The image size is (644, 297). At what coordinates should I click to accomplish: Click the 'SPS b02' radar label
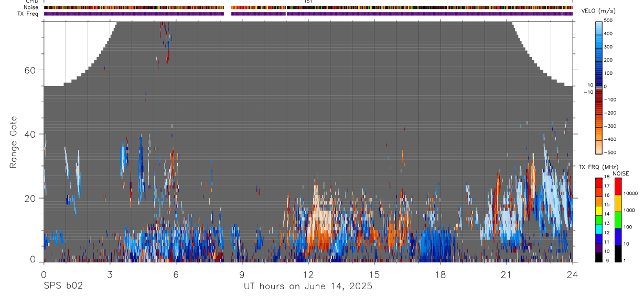[63, 286]
